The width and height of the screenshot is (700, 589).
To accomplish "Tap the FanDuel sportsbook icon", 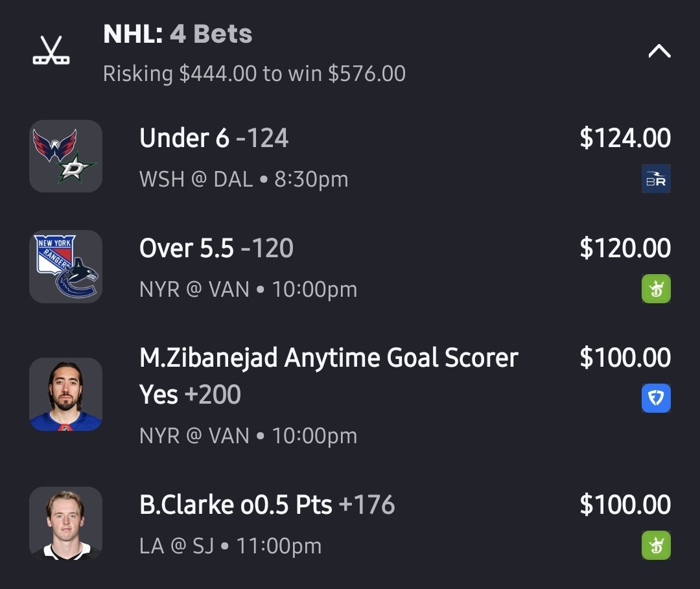I will click(655, 398).
